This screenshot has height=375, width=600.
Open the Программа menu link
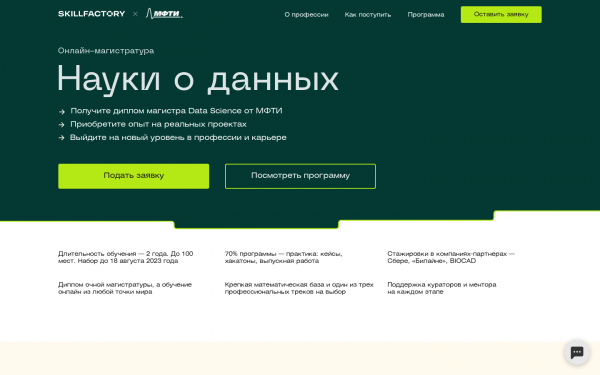[426, 15]
